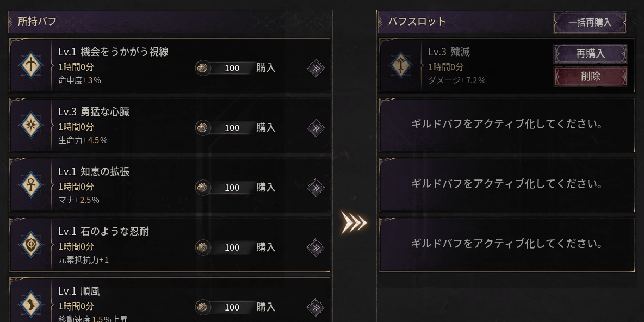Click the coin icon beside 機会をうかがう視線 price
644x322 pixels.
(x=203, y=68)
